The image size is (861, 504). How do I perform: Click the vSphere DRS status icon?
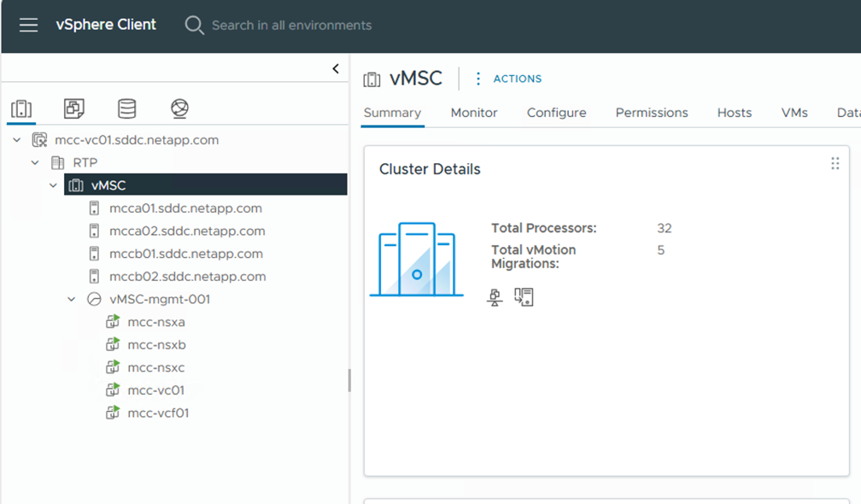coord(495,297)
